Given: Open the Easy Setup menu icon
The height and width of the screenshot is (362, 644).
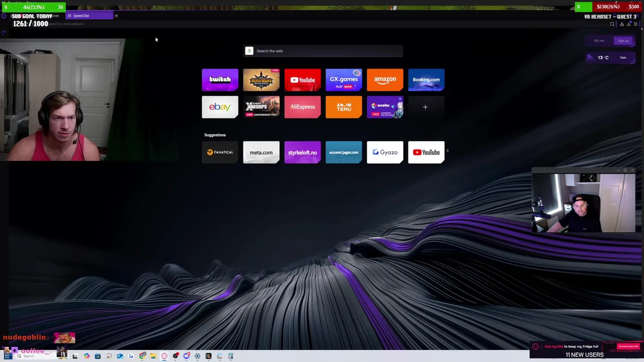Looking at the screenshot, I should [635, 24].
